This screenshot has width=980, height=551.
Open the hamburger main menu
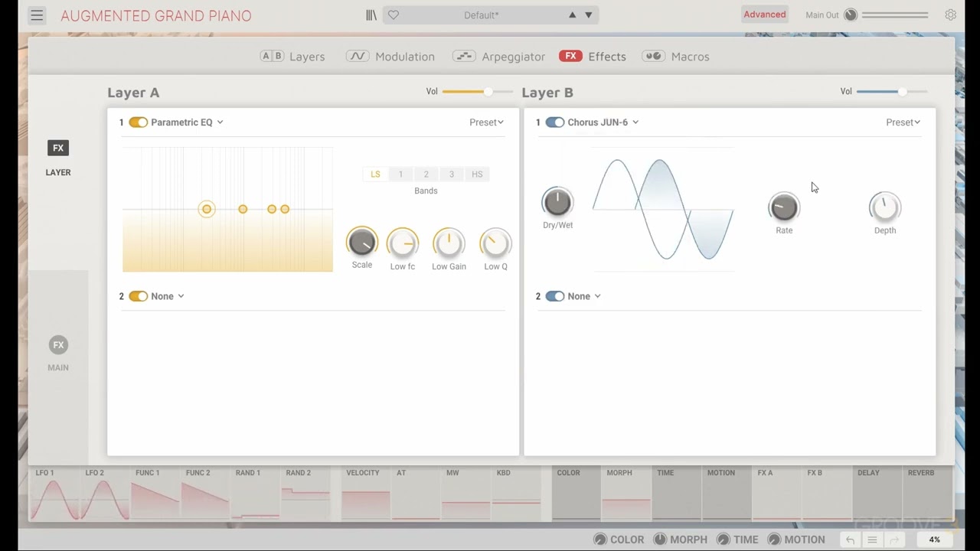click(37, 15)
